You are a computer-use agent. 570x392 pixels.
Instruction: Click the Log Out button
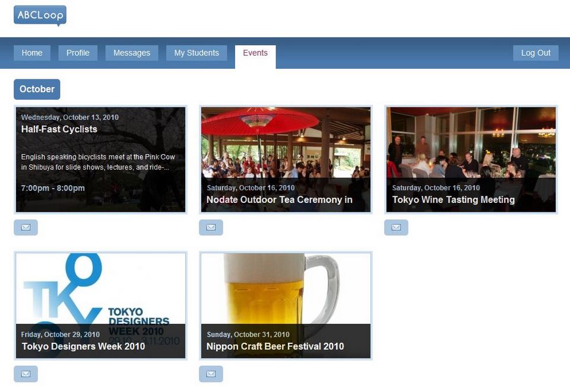(536, 53)
